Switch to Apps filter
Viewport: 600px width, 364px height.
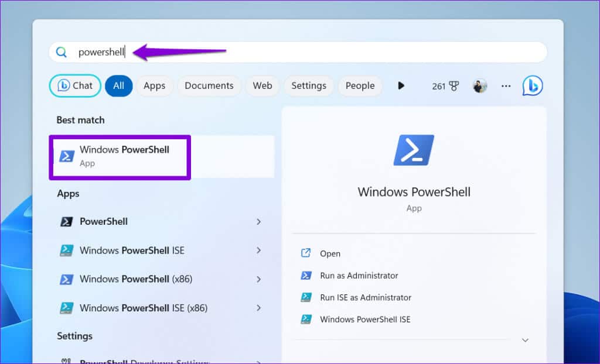tap(154, 85)
